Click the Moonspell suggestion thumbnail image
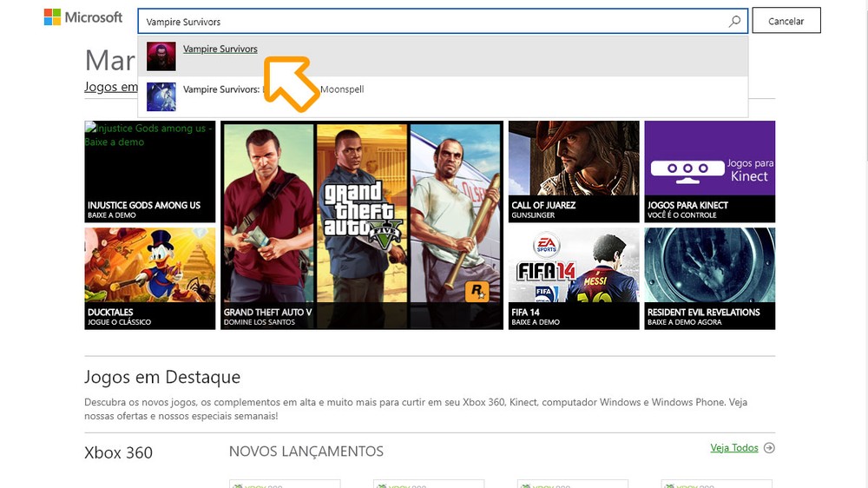The image size is (868, 488). (161, 97)
